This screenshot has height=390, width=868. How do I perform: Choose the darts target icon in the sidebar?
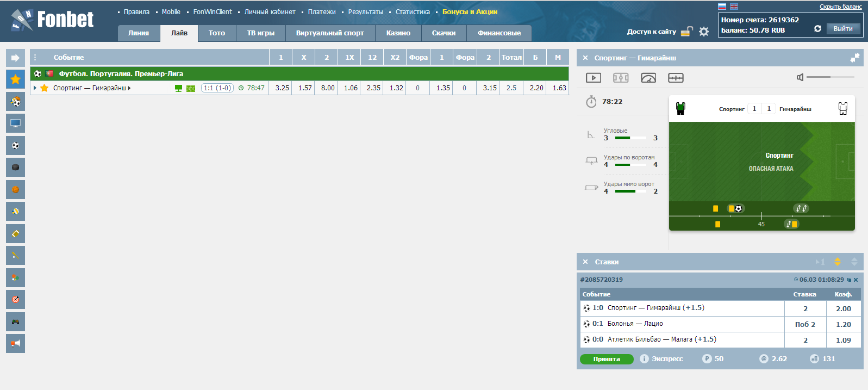(x=15, y=300)
